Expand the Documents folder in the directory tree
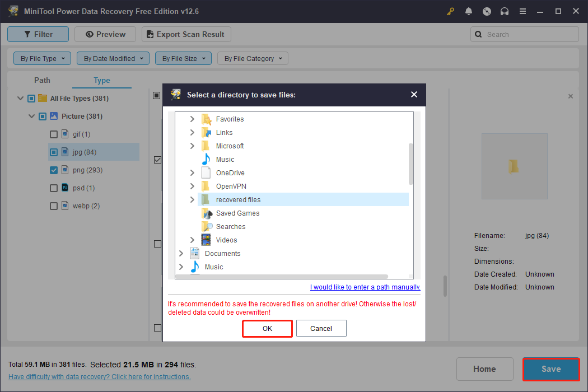 tap(180, 253)
